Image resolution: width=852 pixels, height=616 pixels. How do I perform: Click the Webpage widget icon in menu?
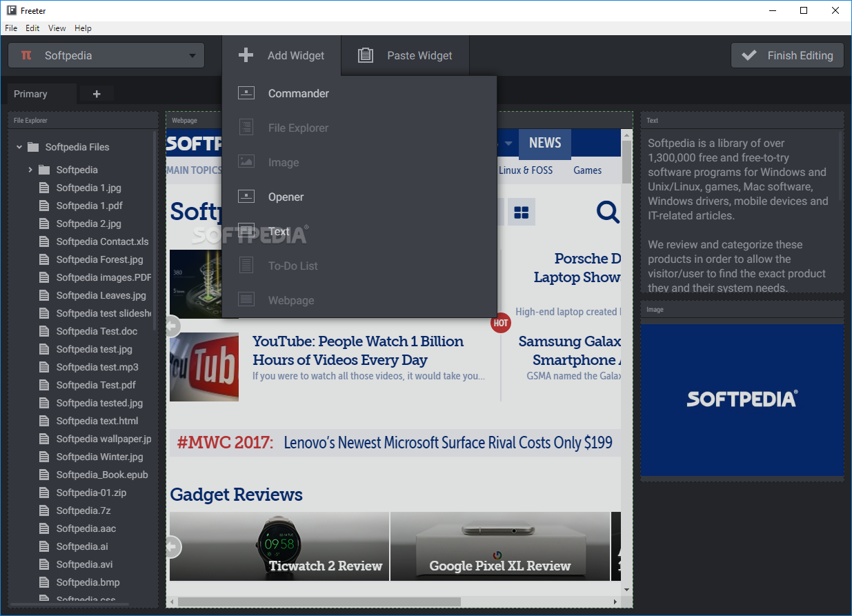click(246, 300)
